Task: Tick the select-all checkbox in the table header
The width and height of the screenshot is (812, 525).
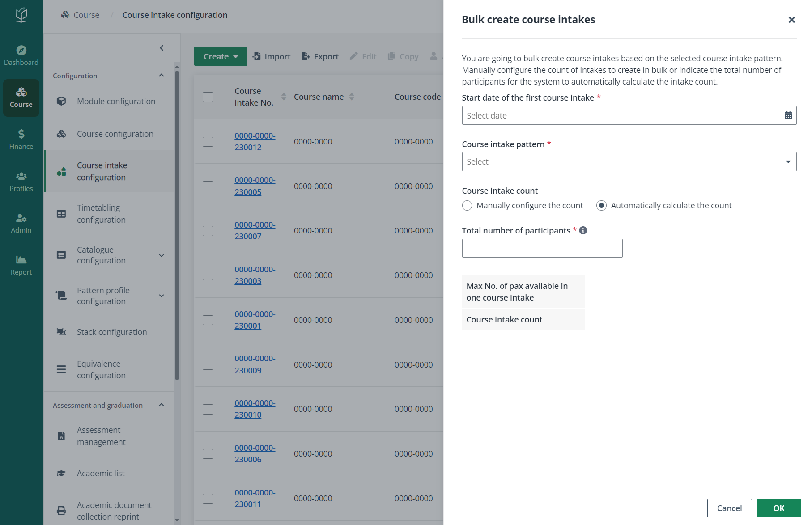Action: pyautogui.click(x=208, y=97)
